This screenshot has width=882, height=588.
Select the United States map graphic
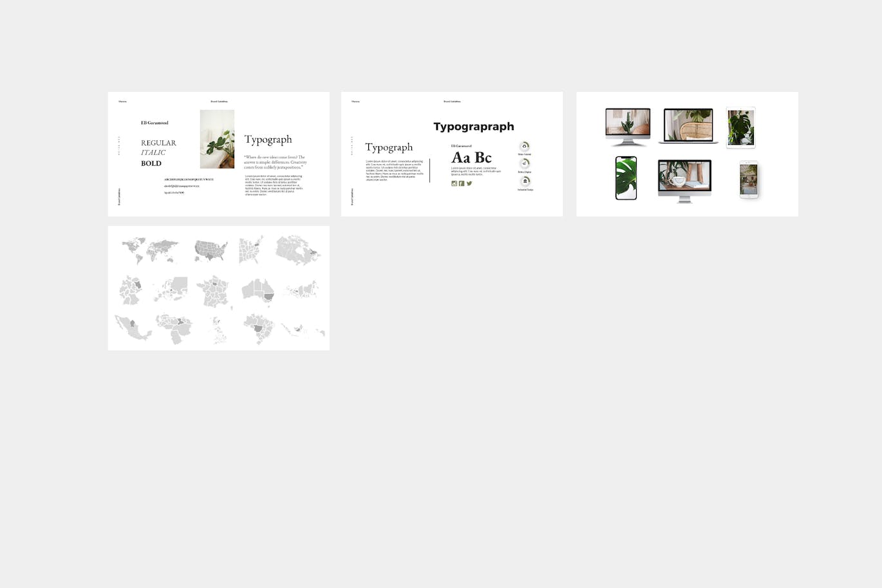pyautogui.click(x=211, y=250)
